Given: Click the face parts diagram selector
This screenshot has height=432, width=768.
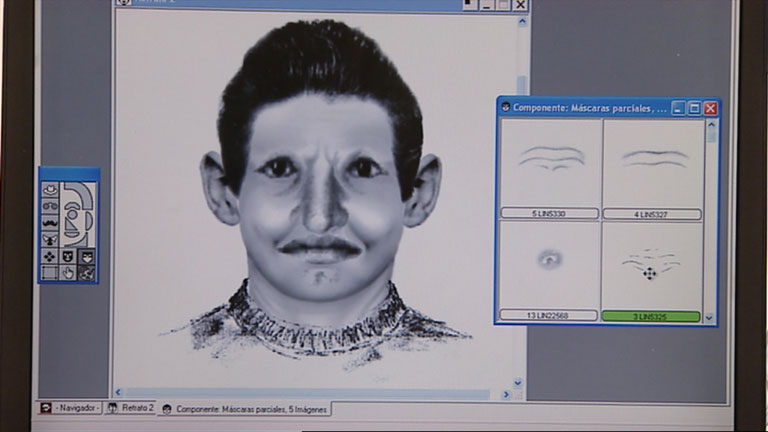Looking at the screenshot, I should tap(77, 212).
